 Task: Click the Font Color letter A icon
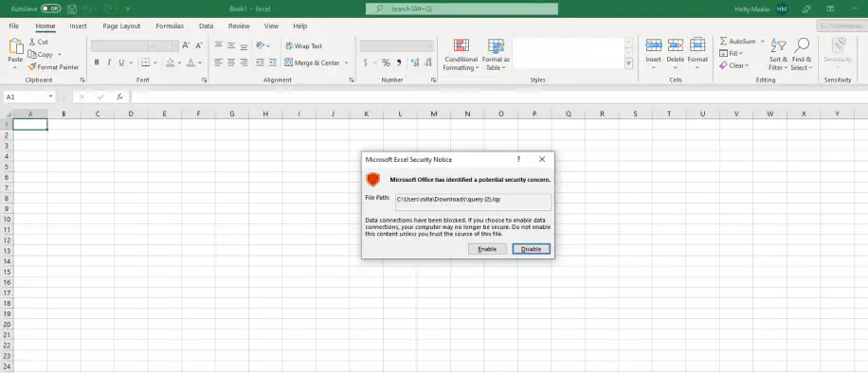click(x=190, y=62)
